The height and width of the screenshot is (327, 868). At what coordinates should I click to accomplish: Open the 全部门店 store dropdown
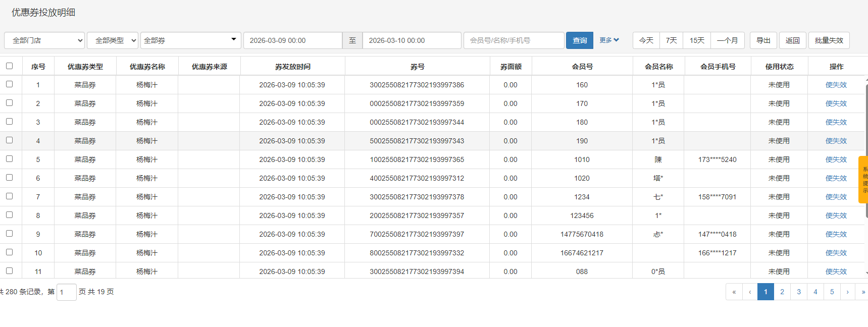[x=44, y=40]
